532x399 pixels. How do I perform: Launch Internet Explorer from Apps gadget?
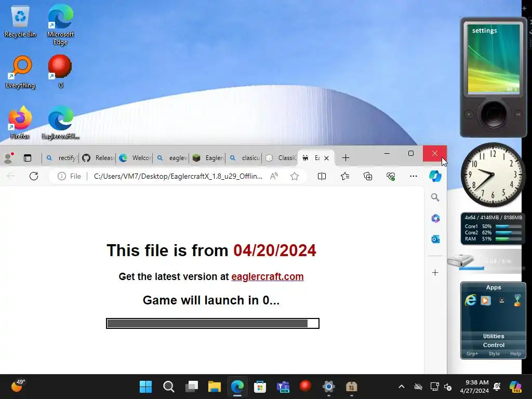click(471, 300)
